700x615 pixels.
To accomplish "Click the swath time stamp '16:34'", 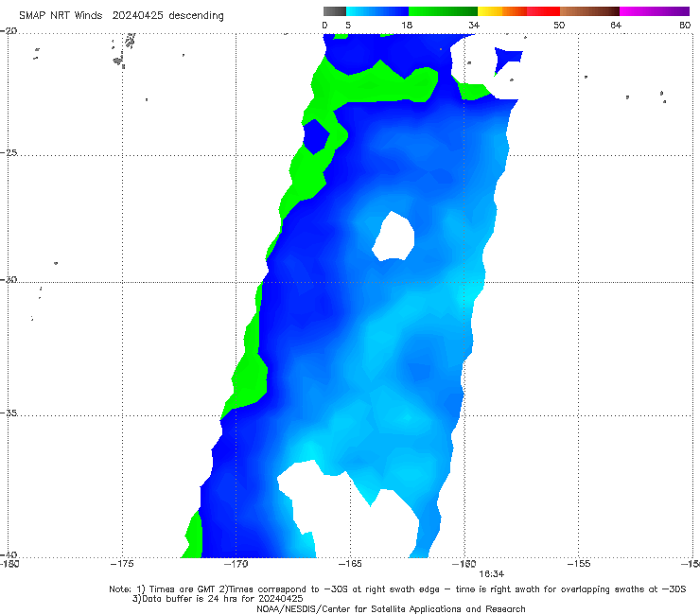I will tap(492, 574).
